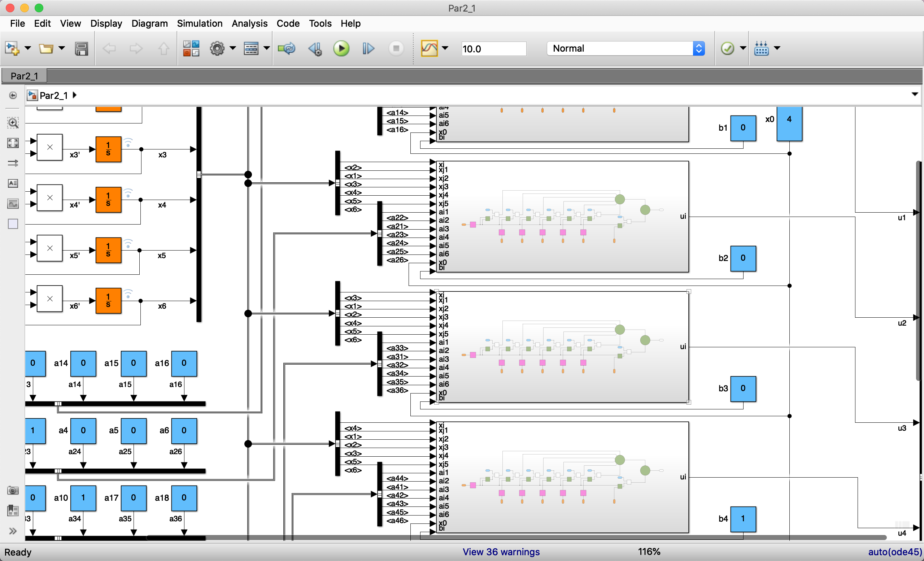Click the Run simulation play button
Viewport: 924px width, 561px height.
pyautogui.click(x=341, y=49)
